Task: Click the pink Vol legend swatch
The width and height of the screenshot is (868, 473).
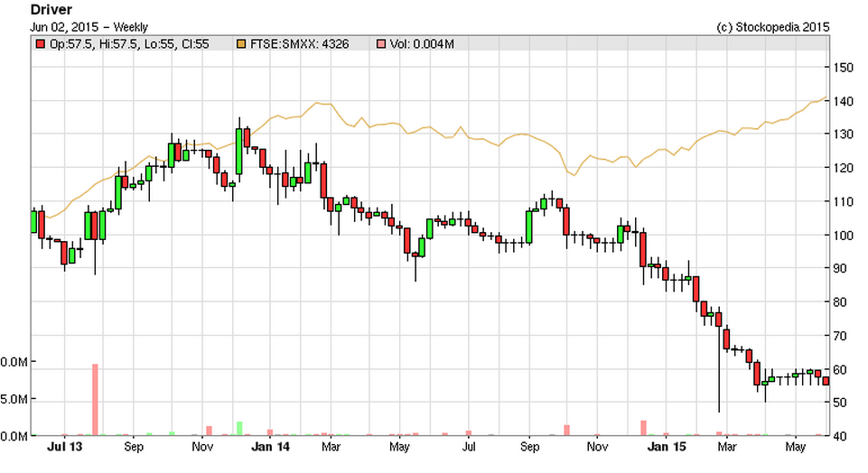Action: pos(380,43)
